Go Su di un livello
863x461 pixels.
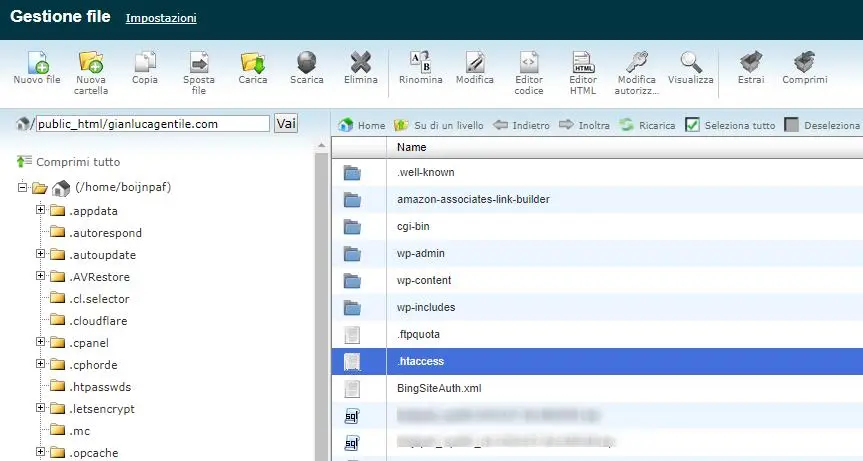coord(439,125)
